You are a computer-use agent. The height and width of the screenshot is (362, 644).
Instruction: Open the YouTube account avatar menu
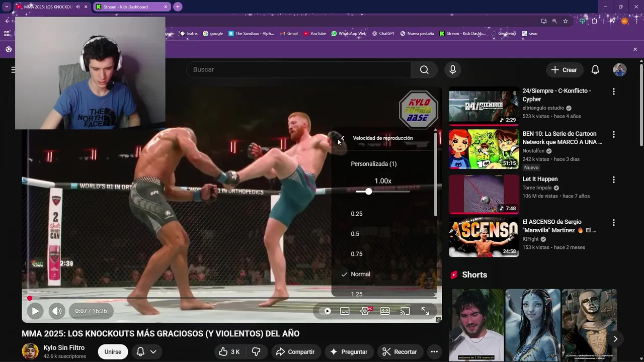(619, 70)
